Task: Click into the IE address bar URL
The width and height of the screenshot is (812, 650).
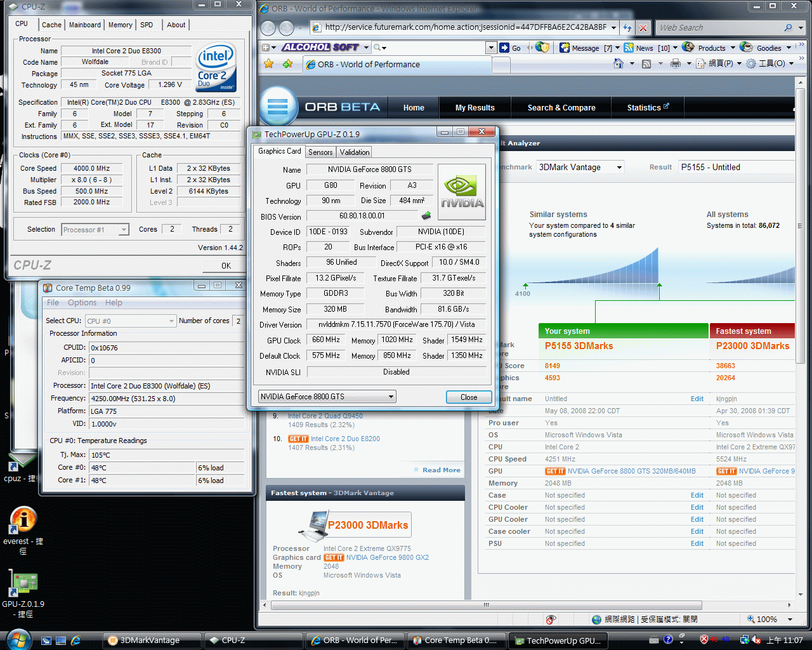Action: [465, 27]
